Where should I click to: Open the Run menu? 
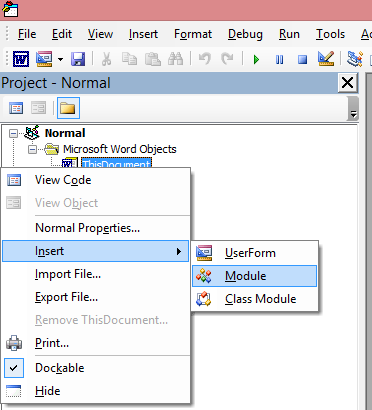289,34
